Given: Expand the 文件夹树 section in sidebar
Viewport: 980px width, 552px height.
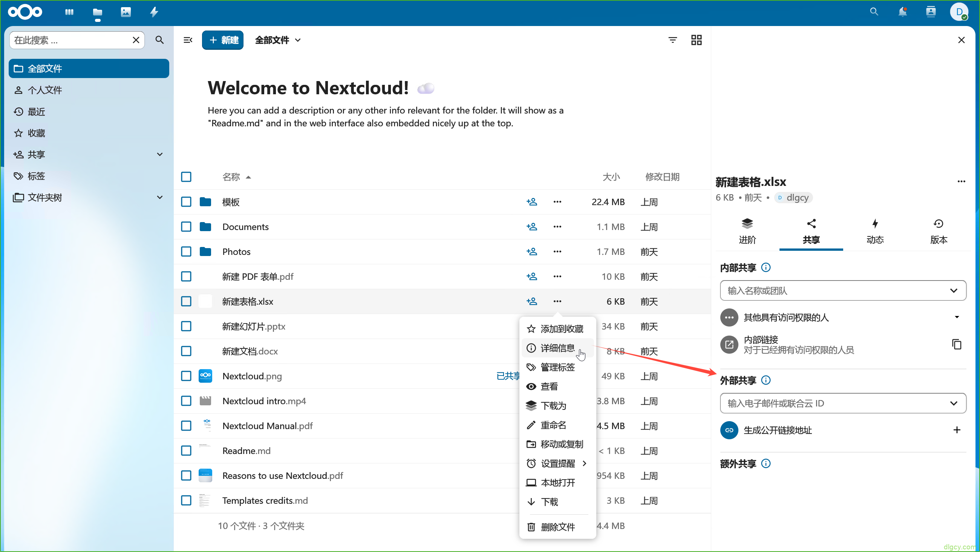Looking at the screenshot, I should pos(160,197).
